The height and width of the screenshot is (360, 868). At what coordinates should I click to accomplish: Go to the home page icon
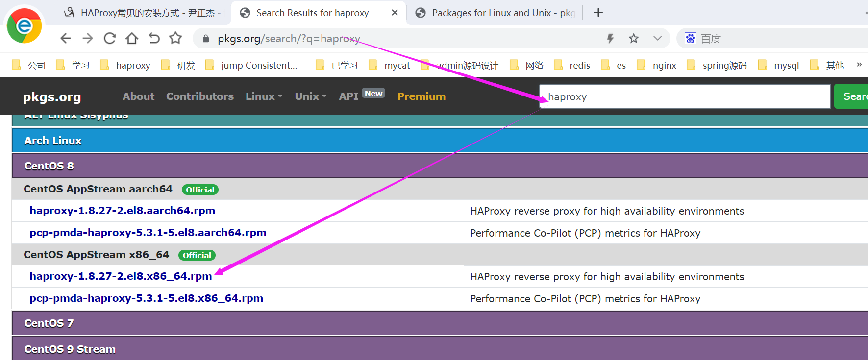coord(132,38)
